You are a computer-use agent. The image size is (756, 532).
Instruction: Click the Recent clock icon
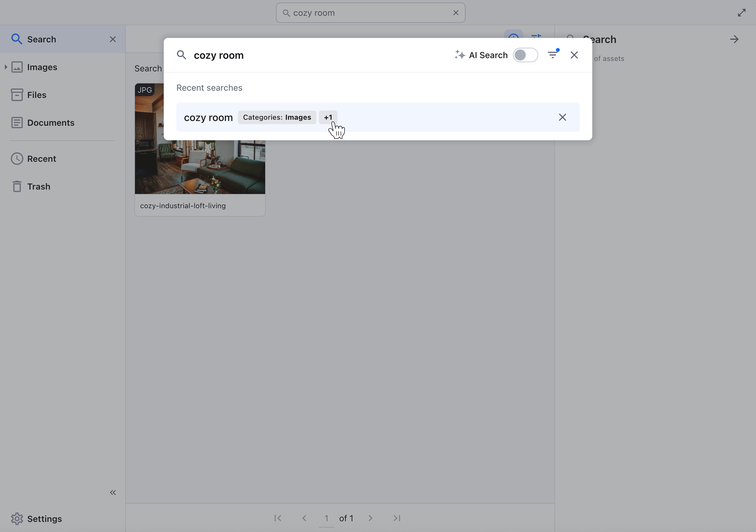click(17, 159)
